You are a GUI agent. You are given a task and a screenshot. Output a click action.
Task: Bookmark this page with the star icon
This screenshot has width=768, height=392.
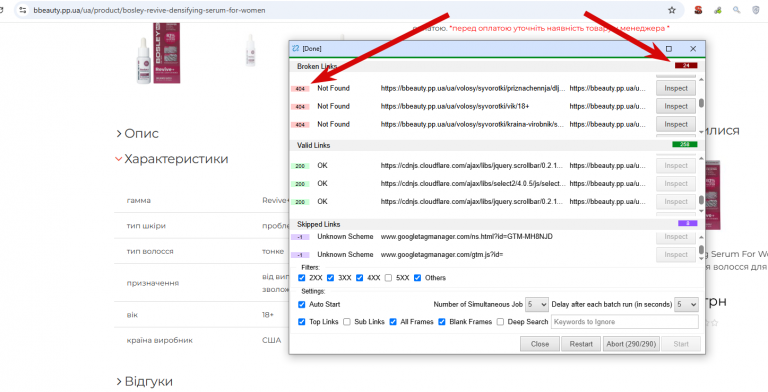672,10
